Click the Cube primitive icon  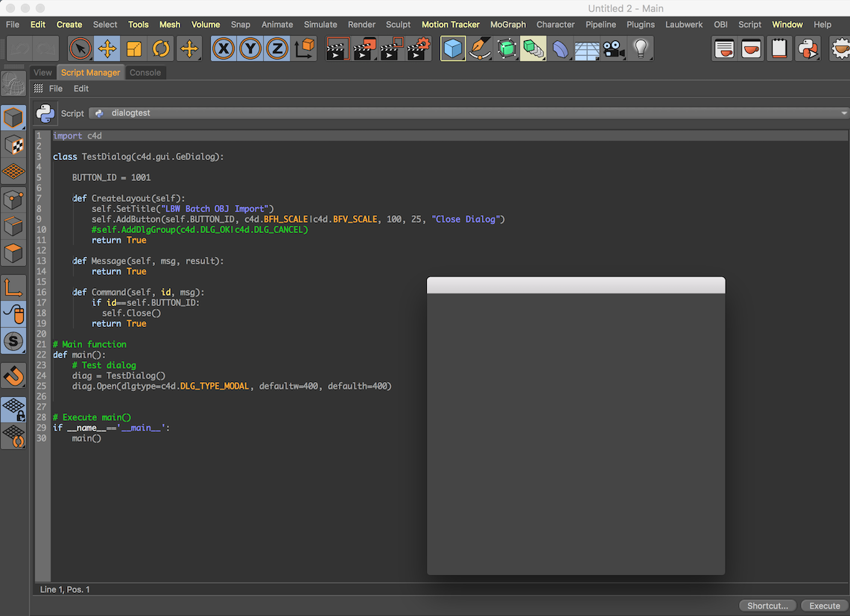tap(453, 49)
